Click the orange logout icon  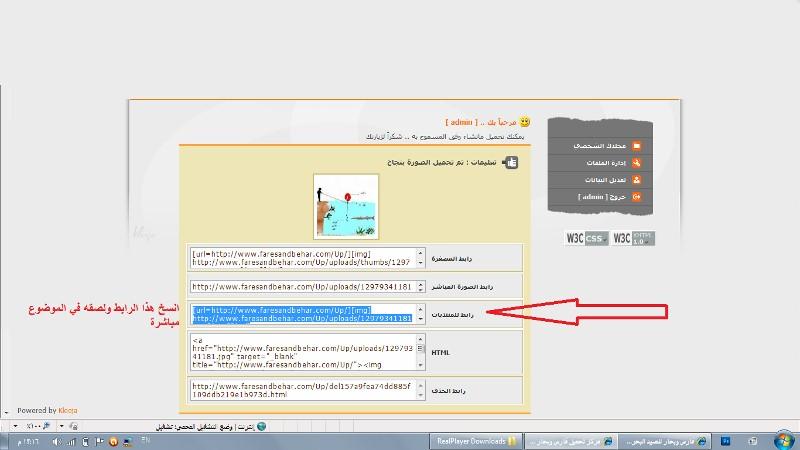click(x=637, y=197)
